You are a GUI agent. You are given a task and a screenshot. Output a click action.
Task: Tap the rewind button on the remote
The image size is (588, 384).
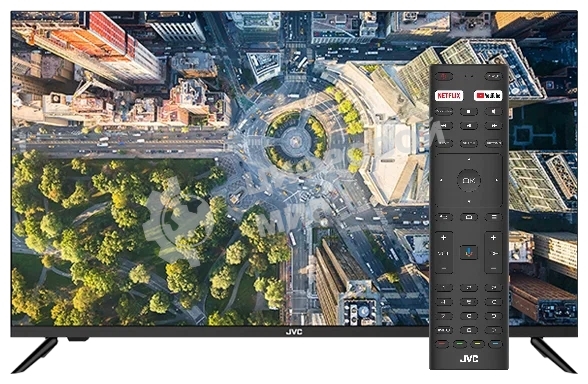click(444, 126)
